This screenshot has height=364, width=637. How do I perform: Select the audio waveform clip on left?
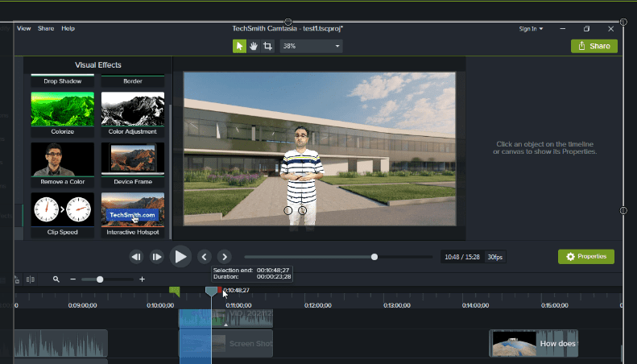[x=61, y=343]
